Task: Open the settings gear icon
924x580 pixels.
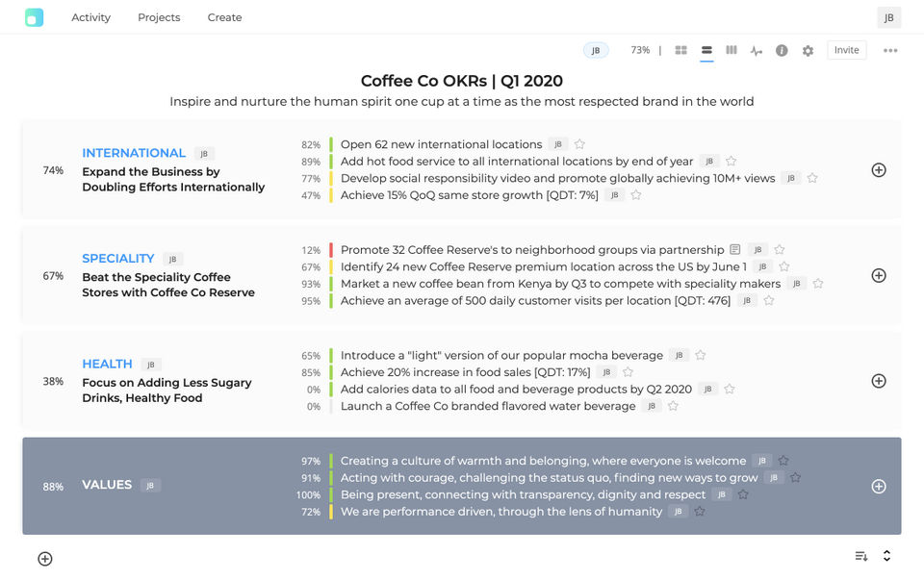Action: 808,50
